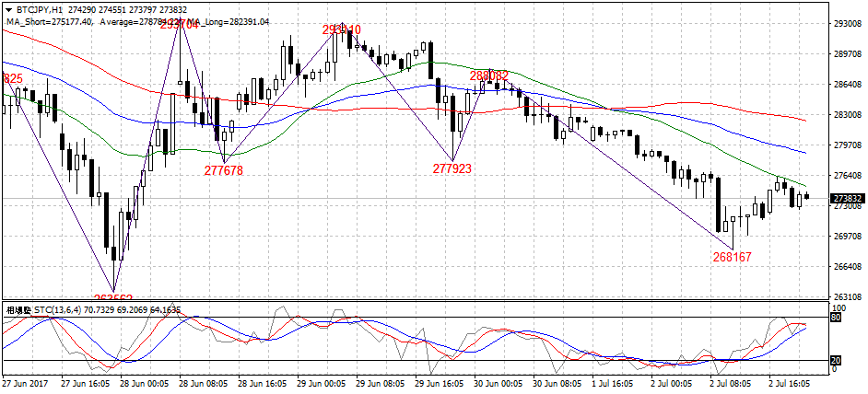Click the 80 level marker on oscillator

tap(837, 318)
